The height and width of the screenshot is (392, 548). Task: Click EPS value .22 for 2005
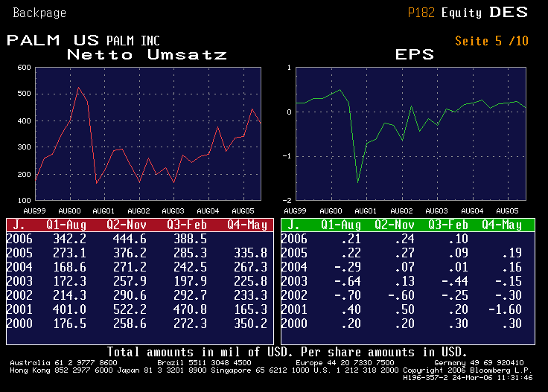[x=351, y=253]
